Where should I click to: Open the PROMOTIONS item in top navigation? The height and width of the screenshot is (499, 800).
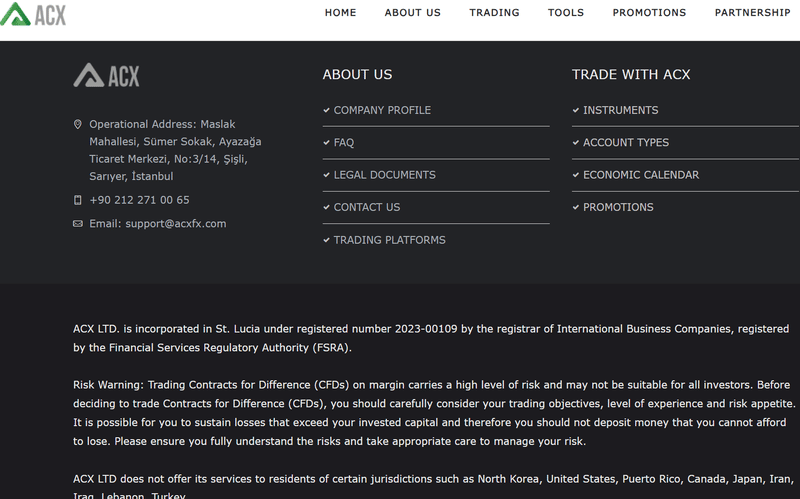pos(649,13)
